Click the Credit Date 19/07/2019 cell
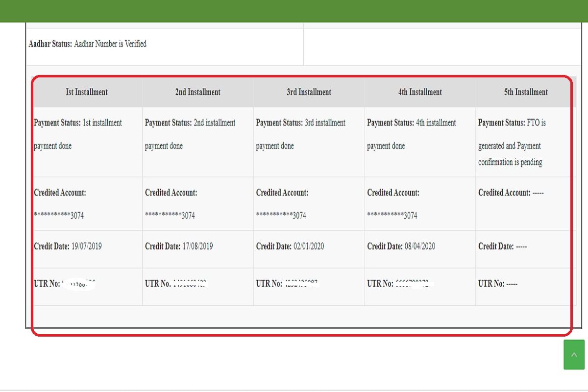588x392 pixels. coord(67,246)
